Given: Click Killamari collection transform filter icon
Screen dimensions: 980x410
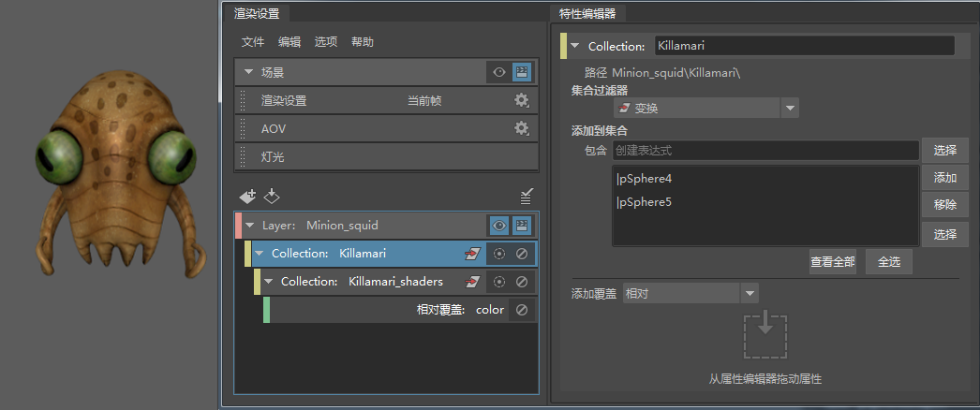Looking at the screenshot, I should (x=472, y=254).
